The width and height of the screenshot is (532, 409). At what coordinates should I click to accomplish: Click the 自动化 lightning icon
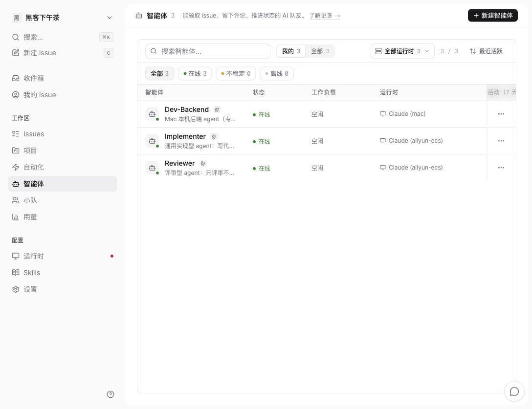coord(16,167)
